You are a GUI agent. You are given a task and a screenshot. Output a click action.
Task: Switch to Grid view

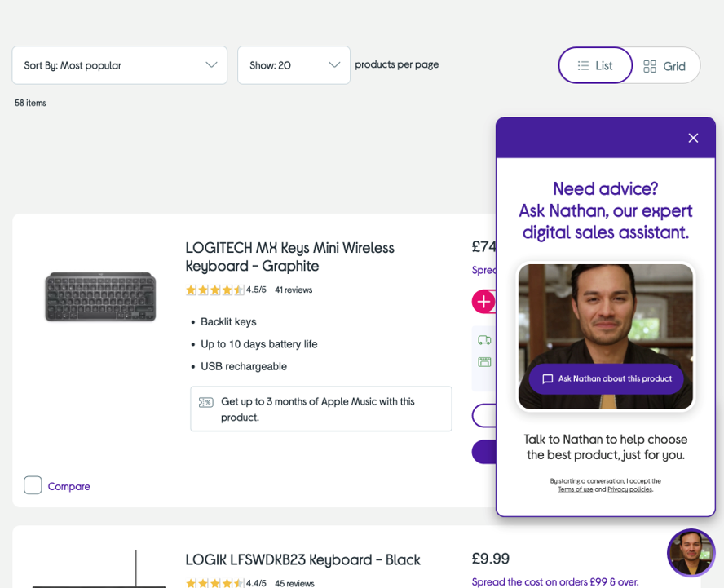coord(665,66)
